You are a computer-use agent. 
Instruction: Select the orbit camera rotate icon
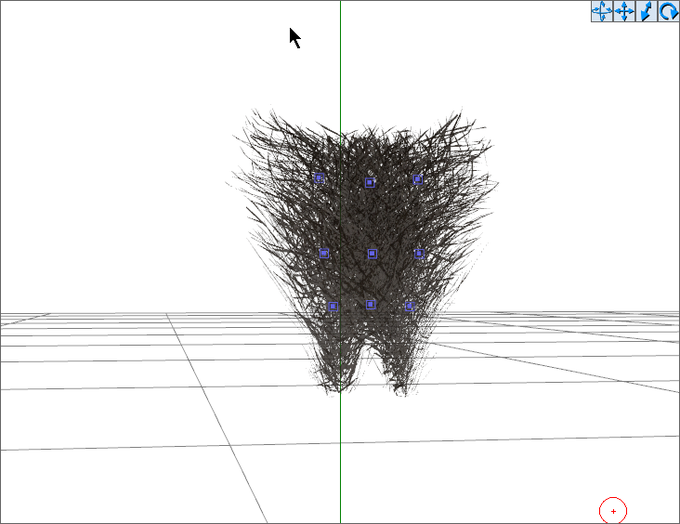click(602, 11)
